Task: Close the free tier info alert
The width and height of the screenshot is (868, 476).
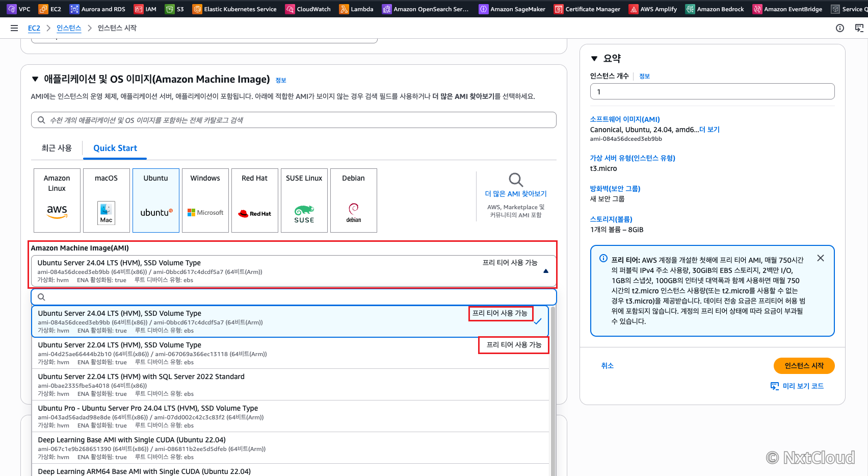Action: (821, 258)
